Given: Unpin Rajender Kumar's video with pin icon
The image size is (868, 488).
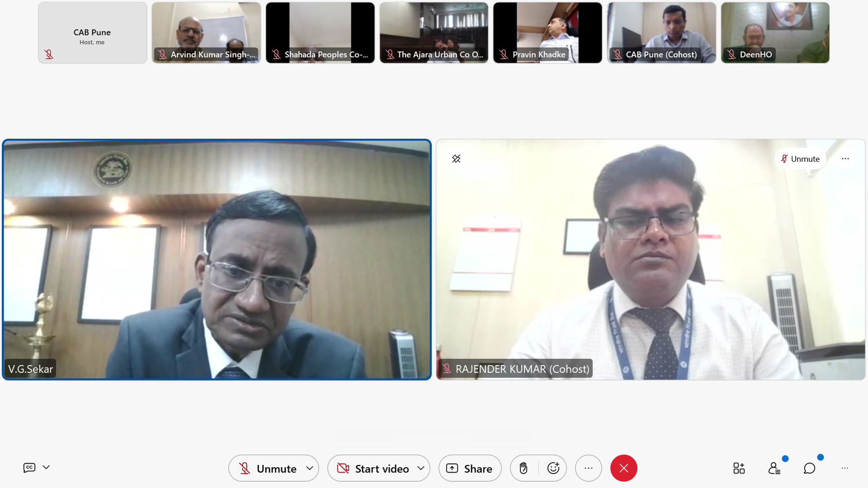Looking at the screenshot, I should [x=456, y=159].
